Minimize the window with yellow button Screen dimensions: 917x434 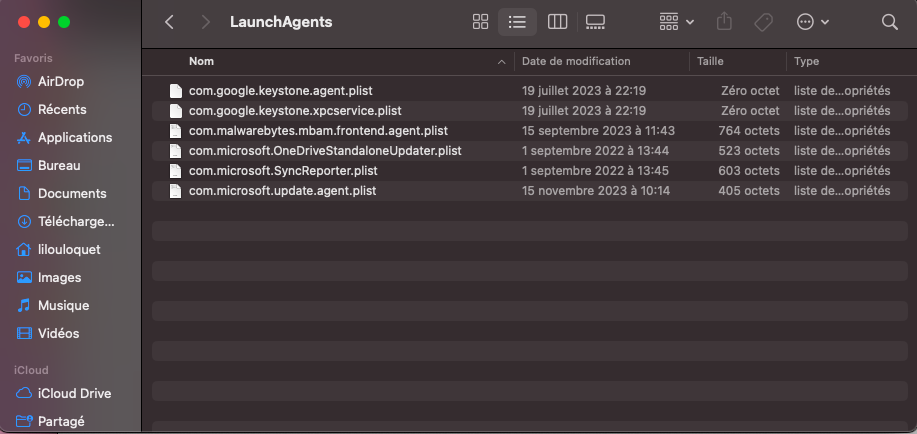pyautogui.click(x=44, y=22)
